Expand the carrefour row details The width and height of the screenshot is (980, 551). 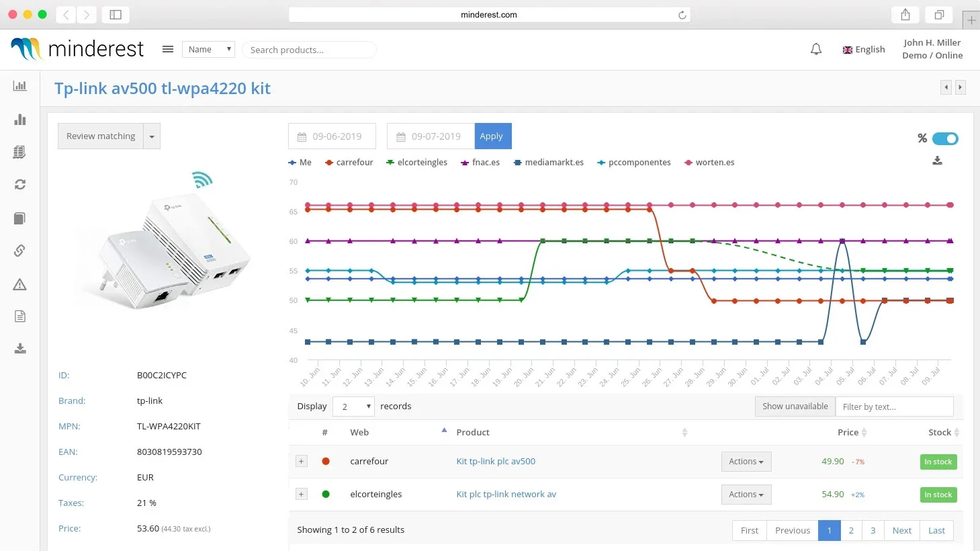(x=302, y=461)
